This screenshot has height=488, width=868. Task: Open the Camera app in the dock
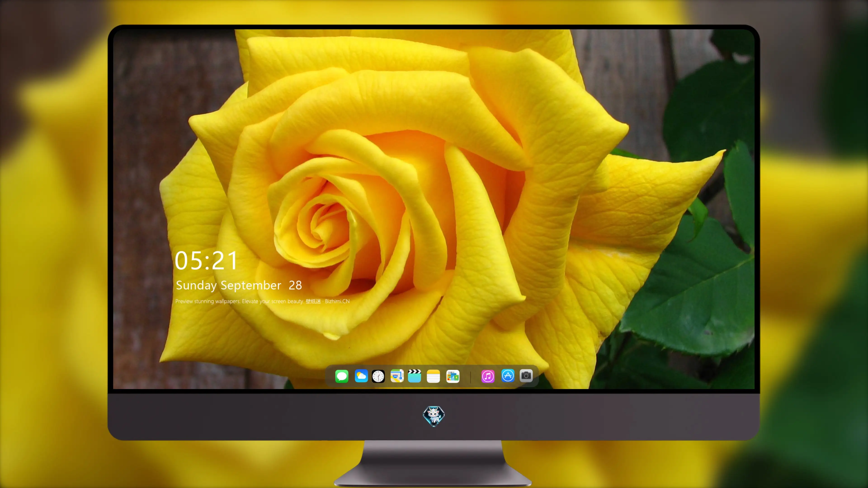point(526,375)
